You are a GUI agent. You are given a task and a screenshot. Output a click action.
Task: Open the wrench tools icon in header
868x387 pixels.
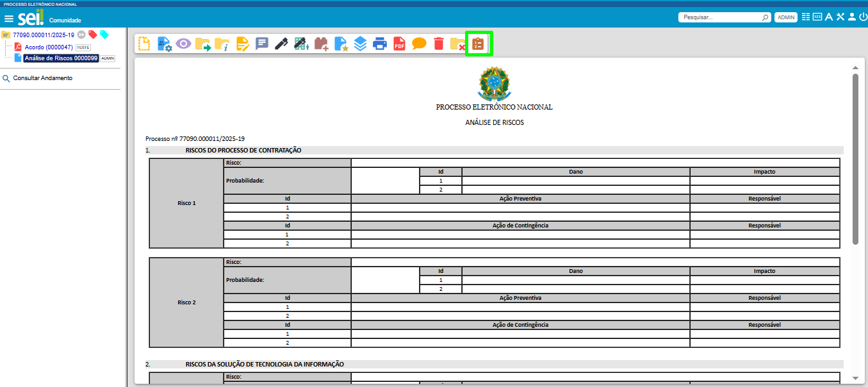(x=840, y=17)
